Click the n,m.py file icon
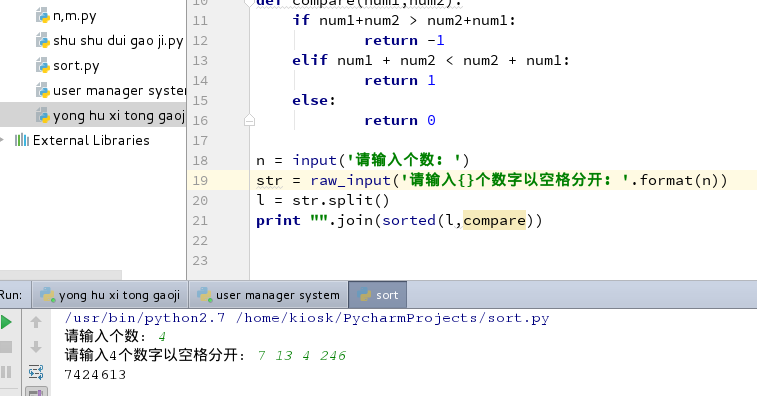The height and width of the screenshot is (396, 757). point(42,15)
